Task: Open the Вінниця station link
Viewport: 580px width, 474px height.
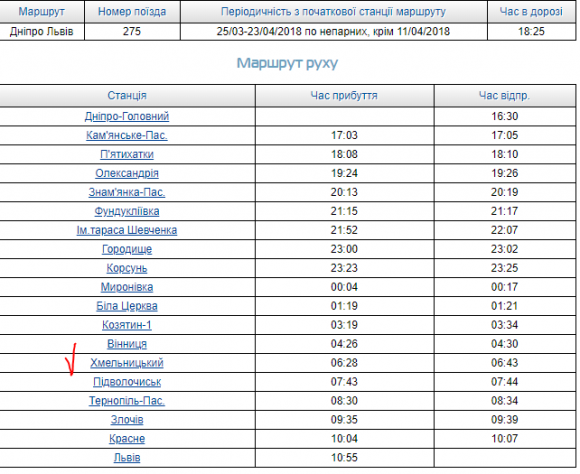Action: click(127, 344)
